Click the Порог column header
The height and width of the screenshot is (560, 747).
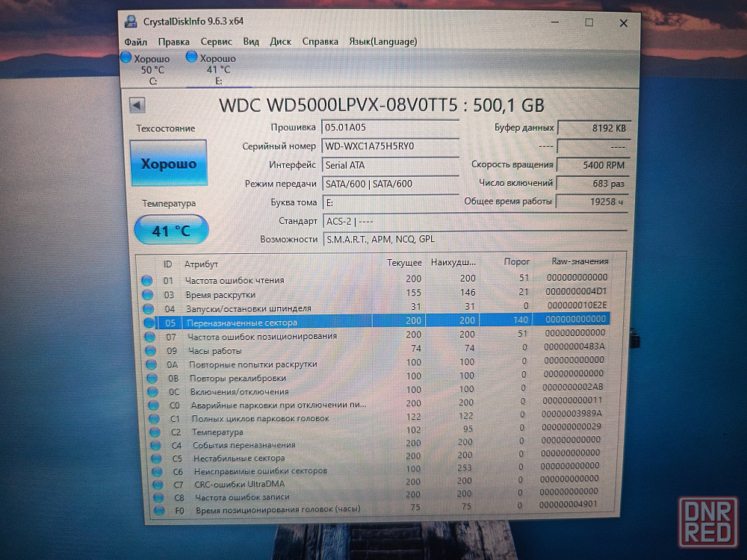coord(517,261)
